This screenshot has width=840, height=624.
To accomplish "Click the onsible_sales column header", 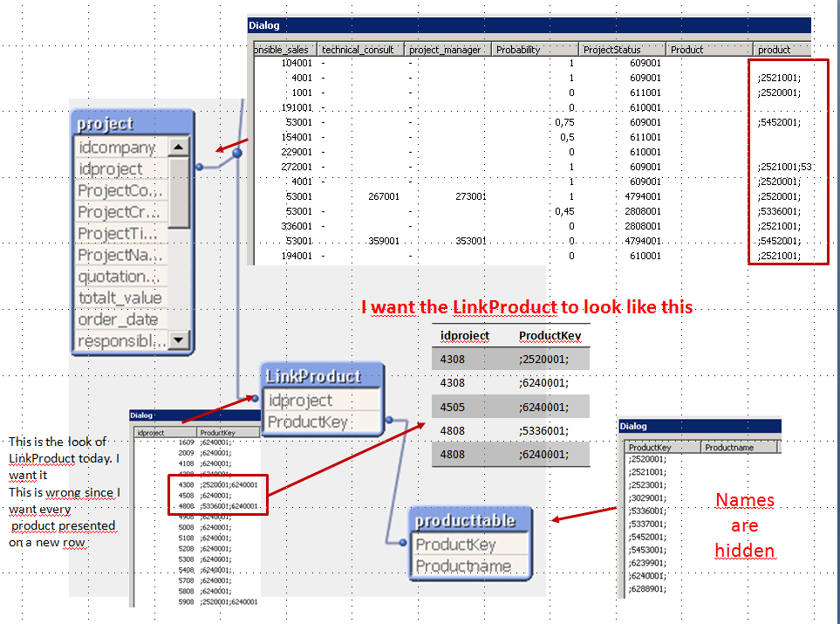I will [284, 50].
